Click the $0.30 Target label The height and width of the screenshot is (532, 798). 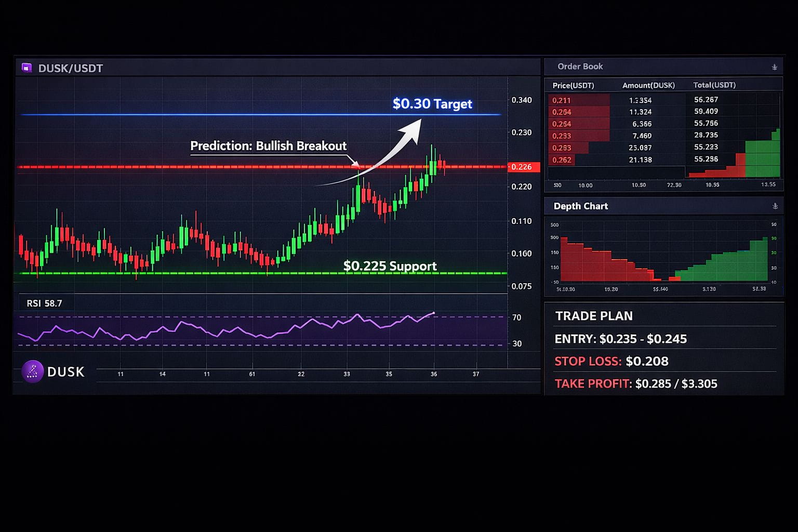(x=432, y=104)
